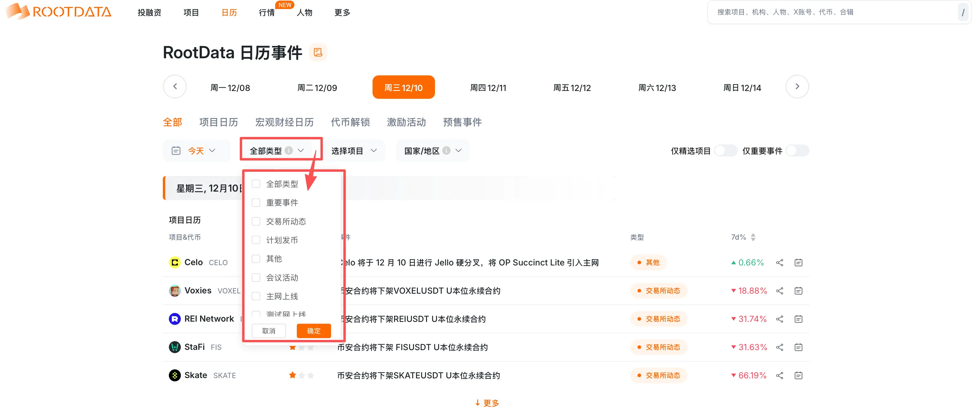Check the 交易所动态 checkbox
The height and width of the screenshot is (409, 980).
click(256, 221)
